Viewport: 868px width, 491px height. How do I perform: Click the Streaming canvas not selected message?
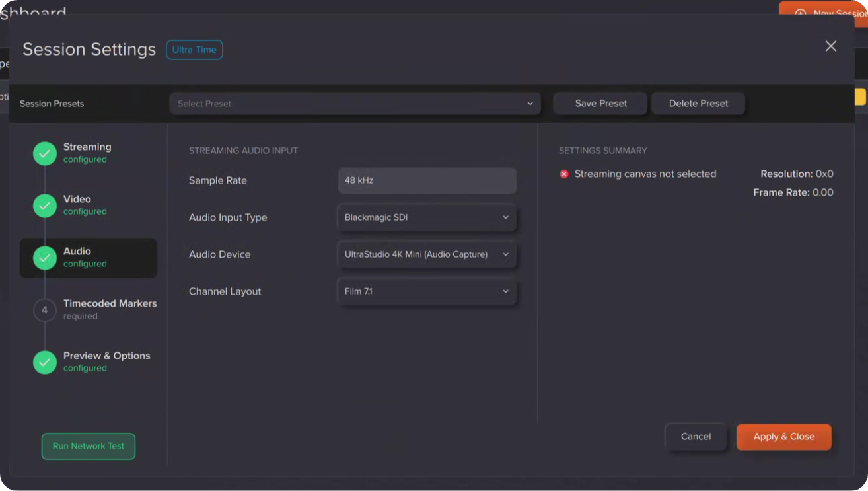coord(645,174)
